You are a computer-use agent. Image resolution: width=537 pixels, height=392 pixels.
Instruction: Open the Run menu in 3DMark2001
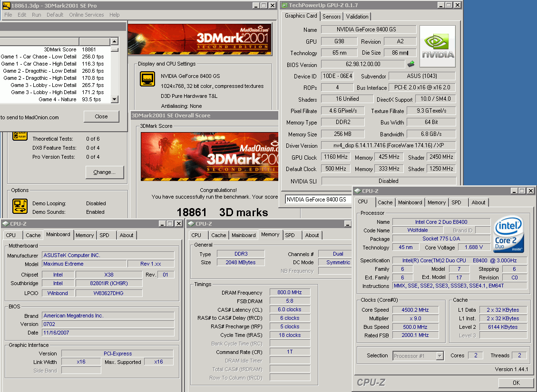pyautogui.click(x=36, y=15)
